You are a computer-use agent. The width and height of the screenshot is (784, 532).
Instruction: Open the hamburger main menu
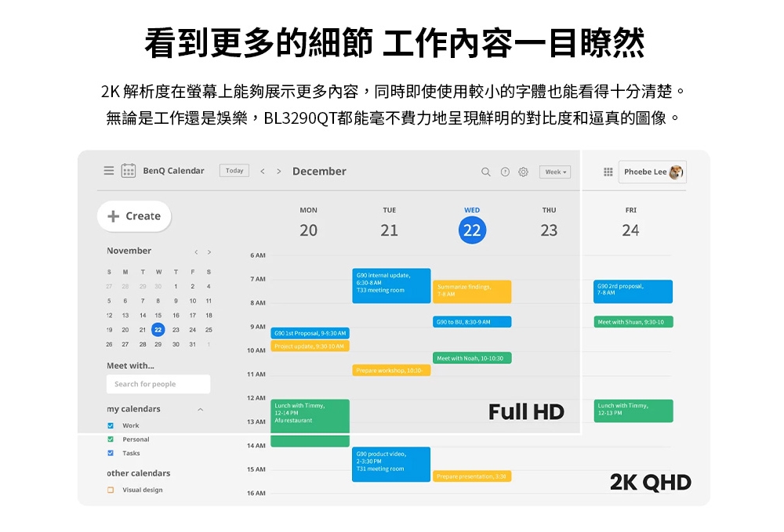pyautogui.click(x=109, y=171)
